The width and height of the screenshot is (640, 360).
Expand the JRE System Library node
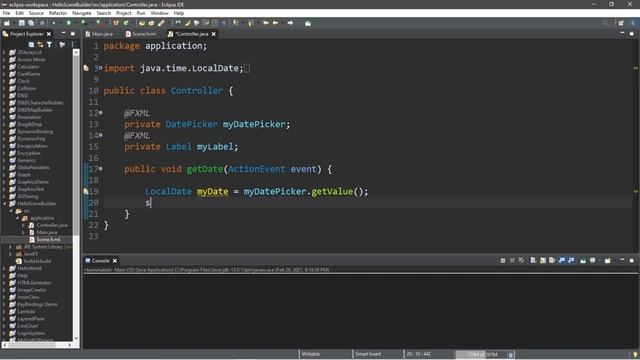[11, 247]
